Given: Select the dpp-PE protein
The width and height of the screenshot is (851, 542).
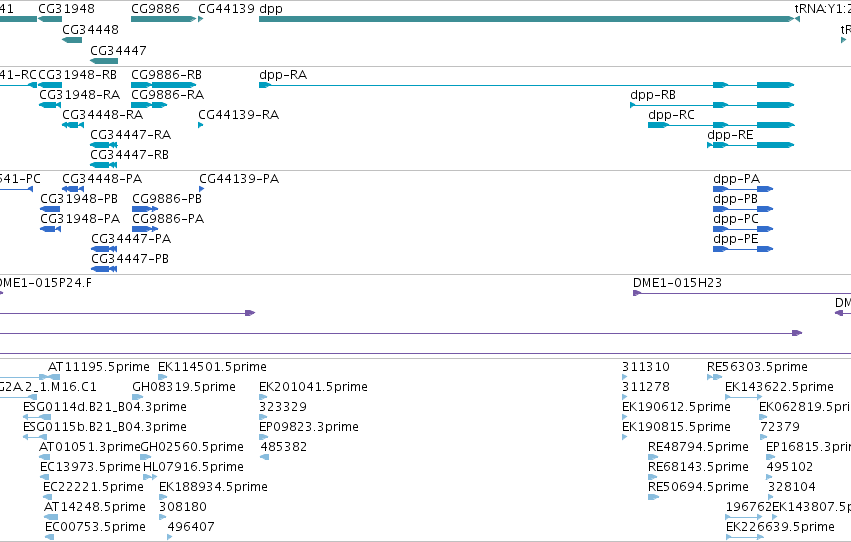Looking at the screenshot, I should (743, 249).
